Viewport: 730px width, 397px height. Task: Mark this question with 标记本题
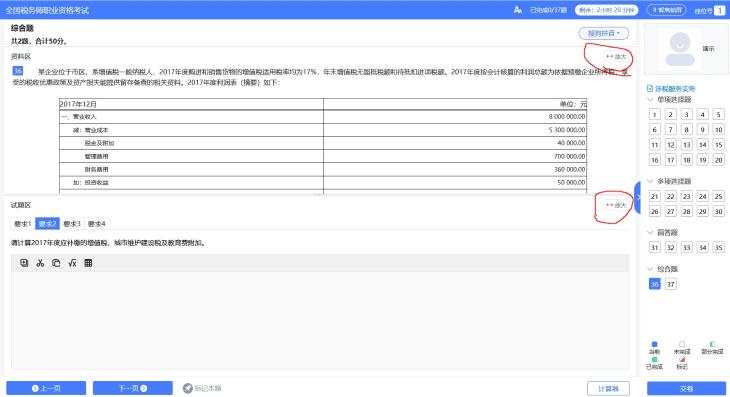[x=202, y=388]
